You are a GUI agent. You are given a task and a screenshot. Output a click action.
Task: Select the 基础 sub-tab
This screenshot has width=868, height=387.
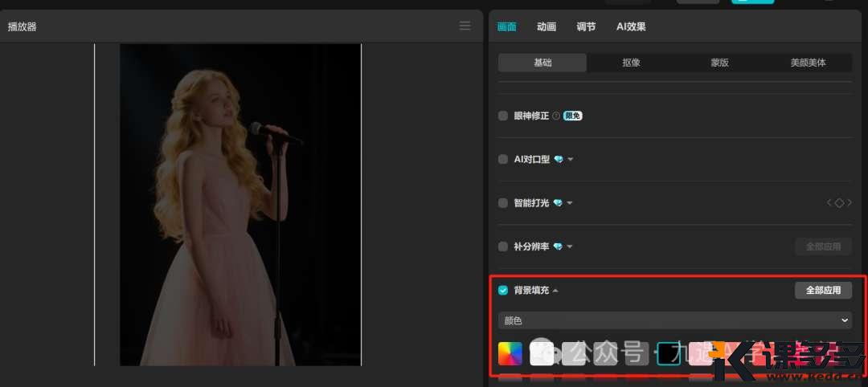pos(542,63)
